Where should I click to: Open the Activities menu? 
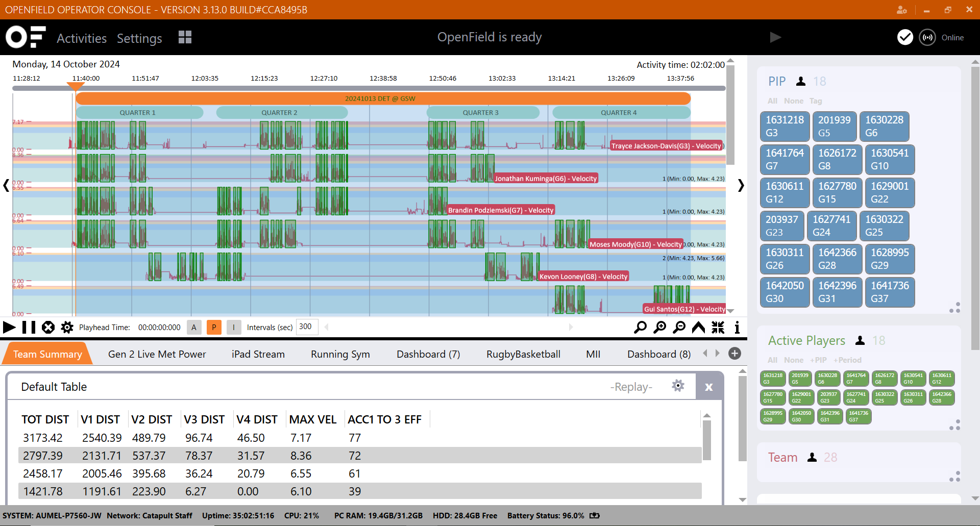tap(82, 38)
